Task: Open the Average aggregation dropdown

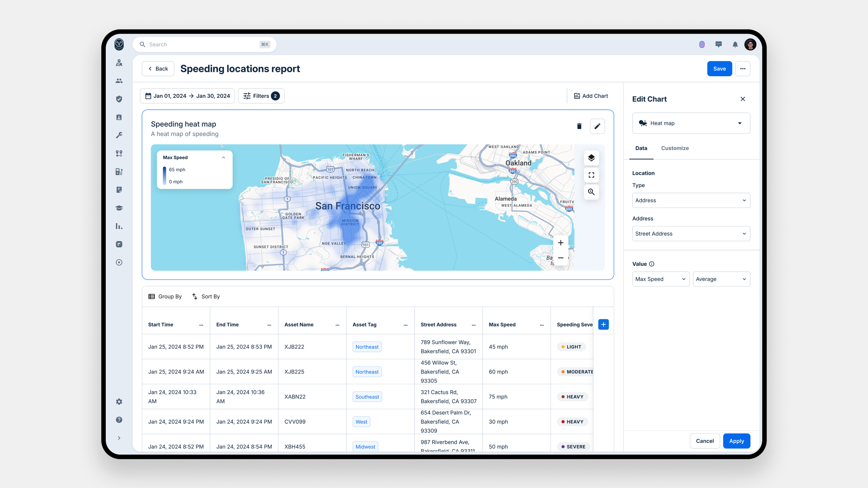Action: 721,279
